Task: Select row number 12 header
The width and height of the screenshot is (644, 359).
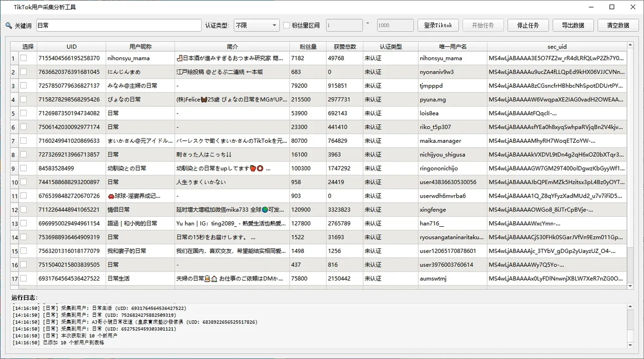Action: point(15,209)
